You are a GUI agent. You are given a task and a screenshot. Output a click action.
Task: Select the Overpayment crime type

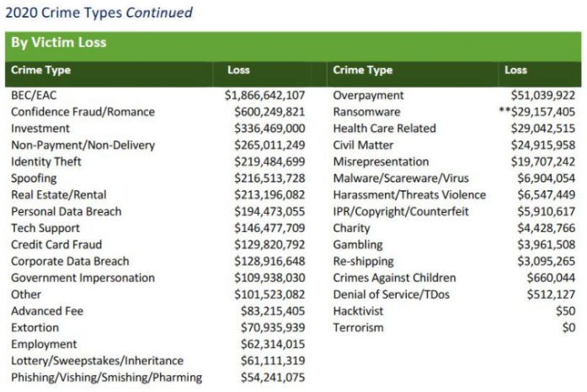tap(368, 95)
